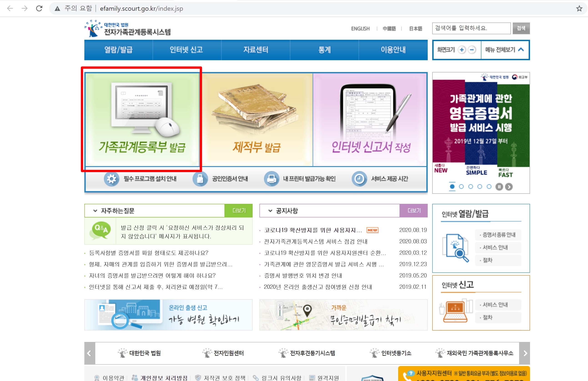This screenshot has height=381, width=588.
Task: Switch language to ENGLISH
Action: click(x=360, y=29)
